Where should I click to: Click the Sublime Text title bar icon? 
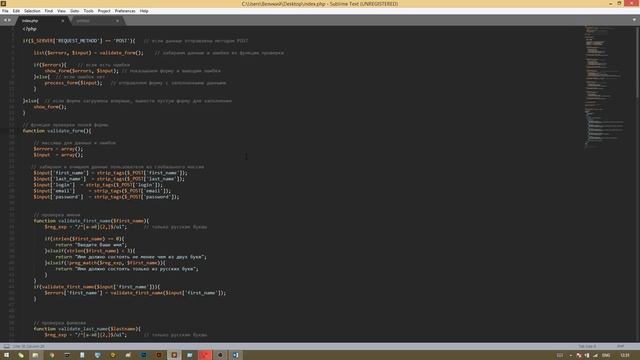point(3,4)
